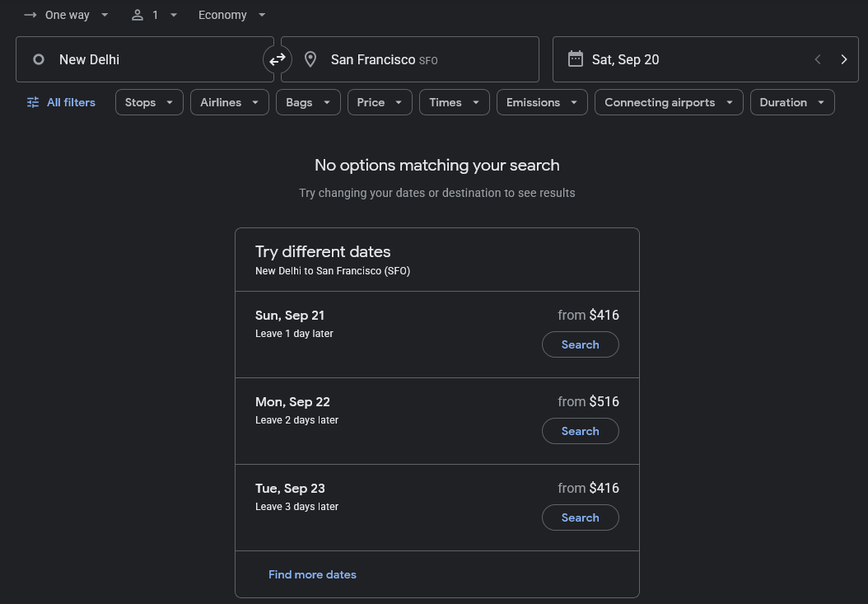The width and height of the screenshot is (868, 604).
Task: Search flights for Sun, Sep 21
Action: pyautogui.click(x=580, y=344)
